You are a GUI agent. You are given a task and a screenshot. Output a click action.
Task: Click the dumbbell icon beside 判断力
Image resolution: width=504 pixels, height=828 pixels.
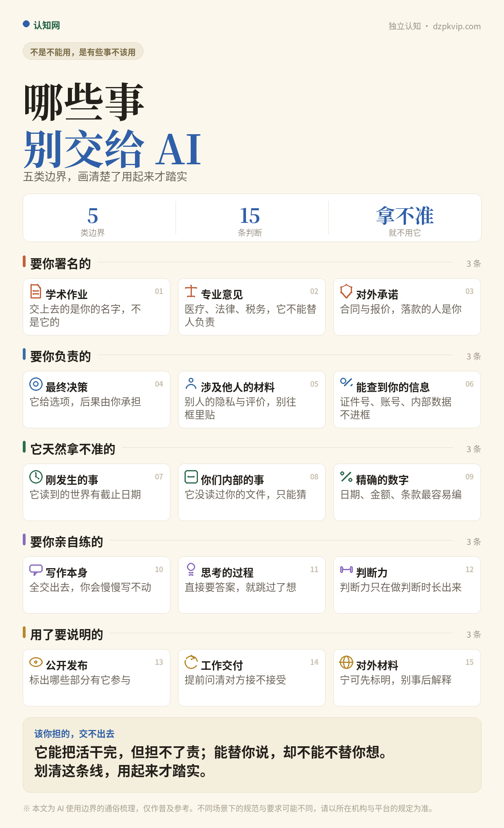346,569
